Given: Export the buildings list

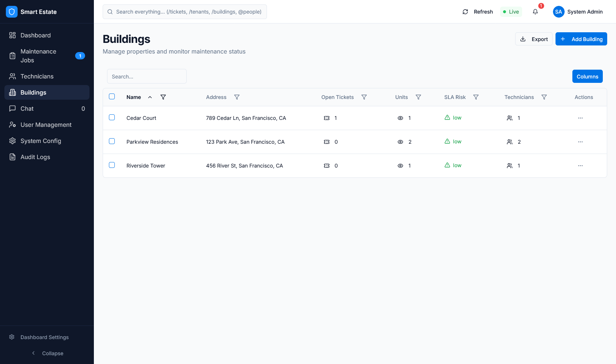Looking at the screenshot, I should tap(533, 39).
